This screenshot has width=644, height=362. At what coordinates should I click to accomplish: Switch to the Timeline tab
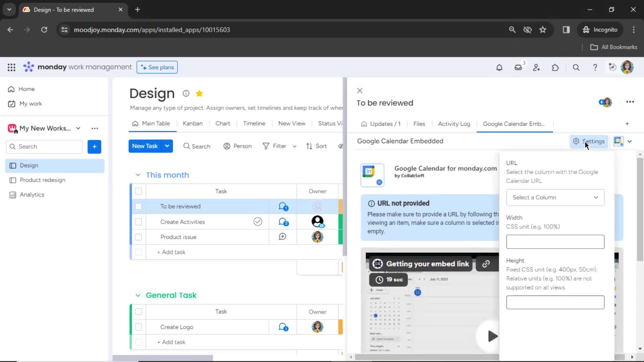tap(254, 124)
